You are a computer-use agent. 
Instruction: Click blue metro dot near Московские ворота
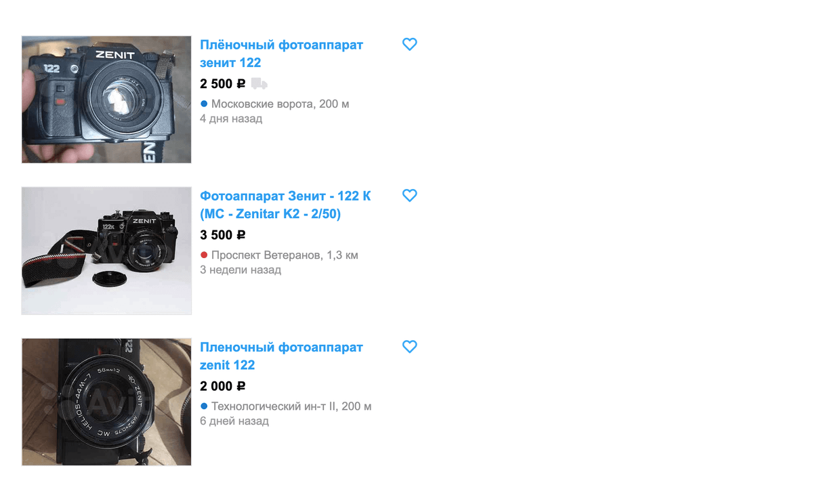point(204,104)
